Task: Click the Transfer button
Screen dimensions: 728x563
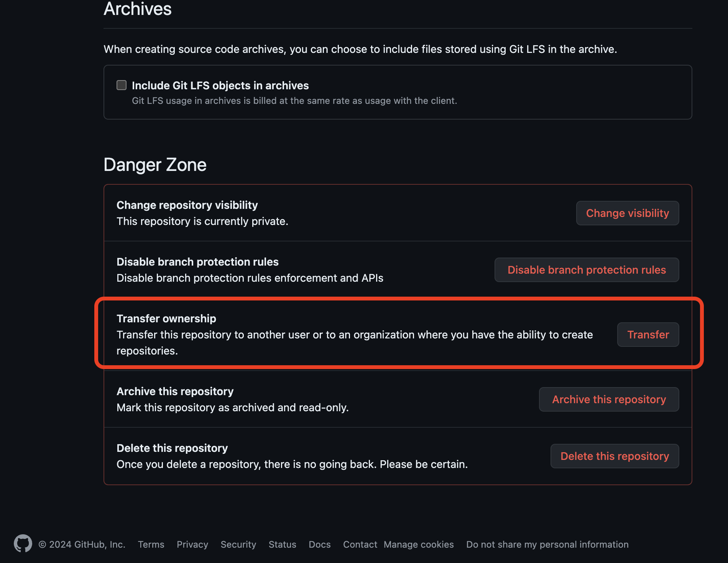Action: [648, 335]
